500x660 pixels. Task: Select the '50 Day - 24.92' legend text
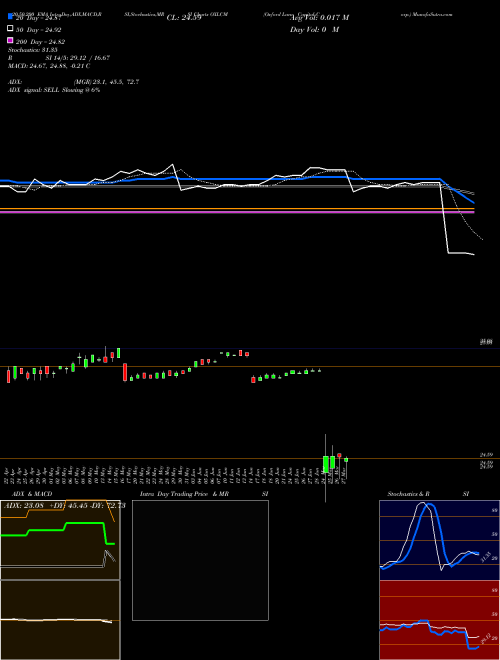tap(38, 30)
